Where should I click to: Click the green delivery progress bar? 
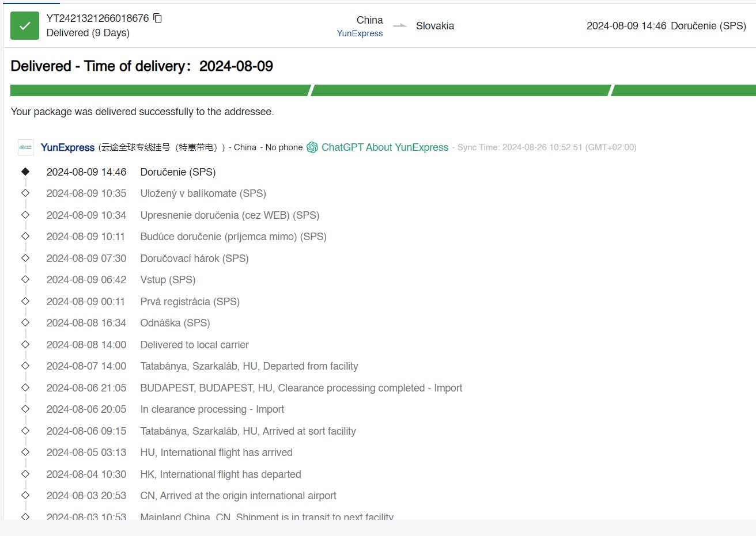click(383, 90)
